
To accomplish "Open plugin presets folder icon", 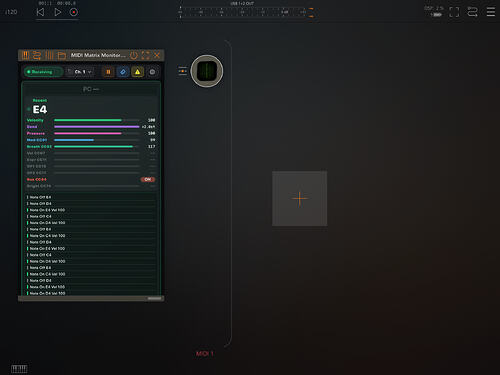I will 61,55.
